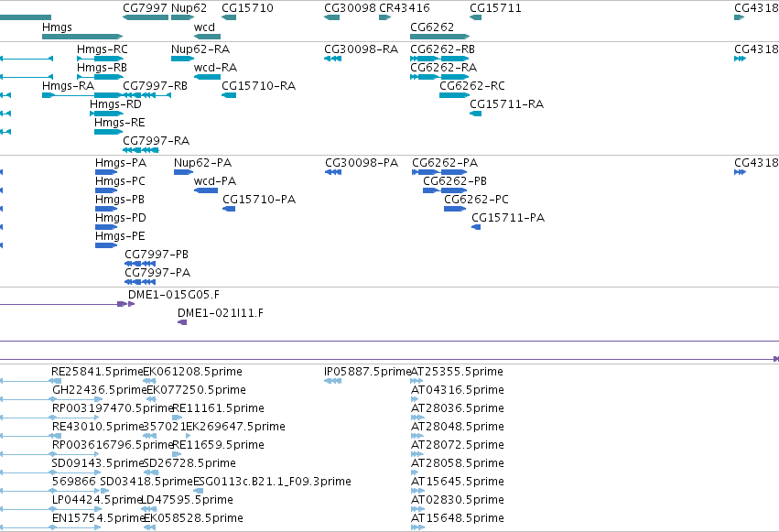Click transcript CG6262-RB

442,49
